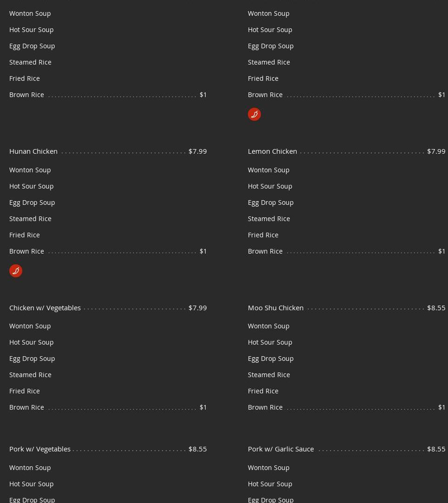
Task: Click the $1 Brown Rice price under Moo Shu Chicken
Action: click(442, 407)
